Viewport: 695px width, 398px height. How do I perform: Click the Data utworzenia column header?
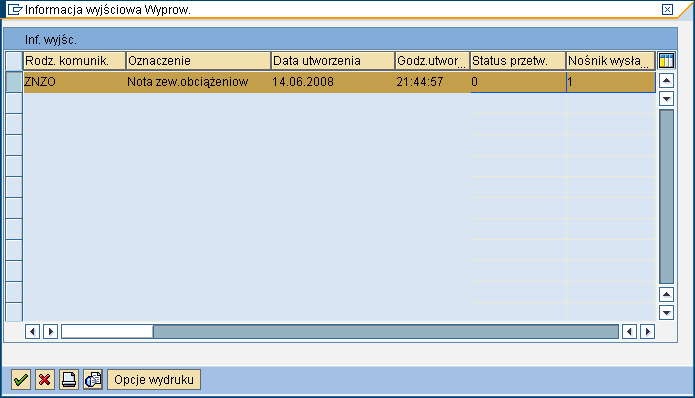click(x=332, y=61)
